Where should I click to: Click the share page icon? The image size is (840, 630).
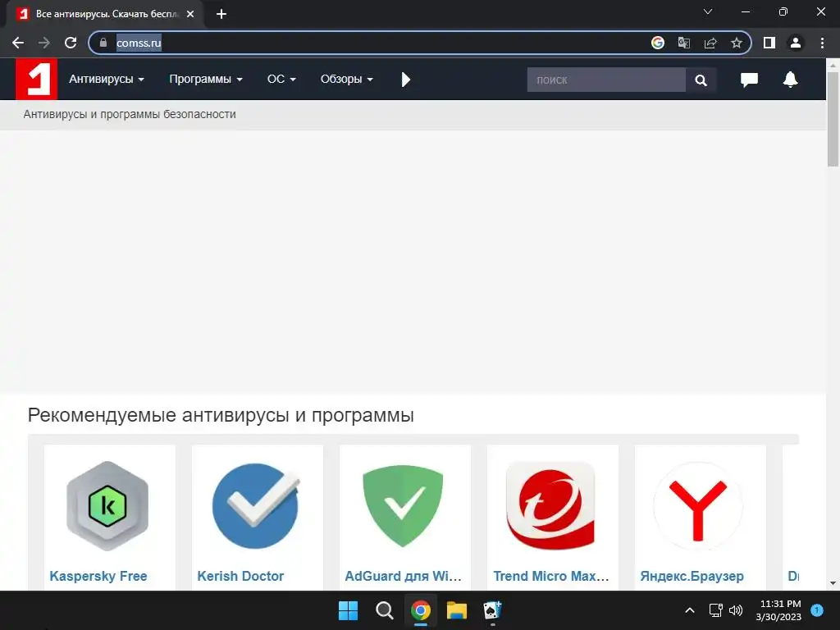[710, 43]
